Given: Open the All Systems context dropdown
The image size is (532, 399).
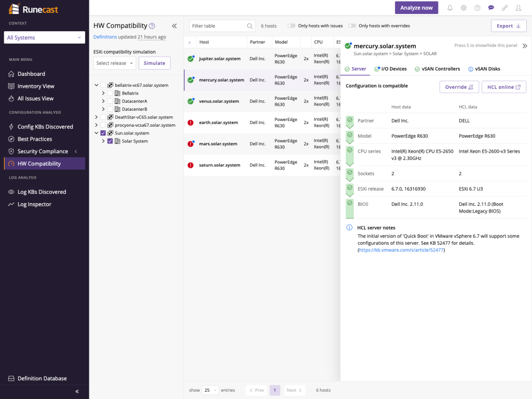Looking at the screenshot, I should tap(45, 37).
